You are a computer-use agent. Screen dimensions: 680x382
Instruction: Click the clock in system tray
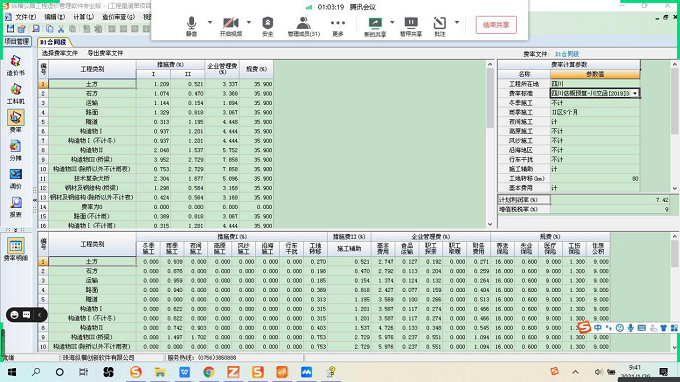click(x=635, y=372)
